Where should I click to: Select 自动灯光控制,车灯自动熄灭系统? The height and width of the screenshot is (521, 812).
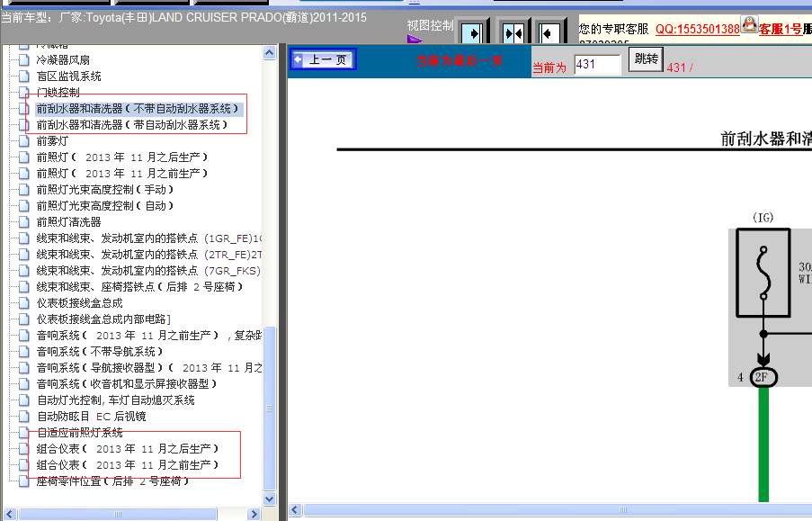coord(115,400)
